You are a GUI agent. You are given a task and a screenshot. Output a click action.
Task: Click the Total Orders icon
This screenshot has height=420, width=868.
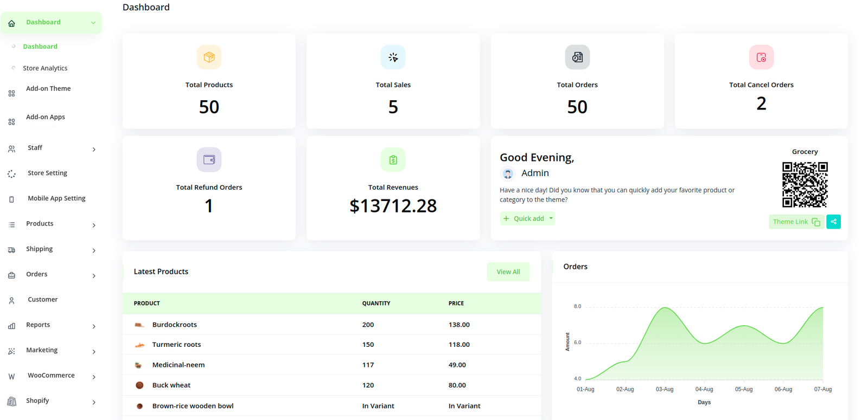point(577,57)
